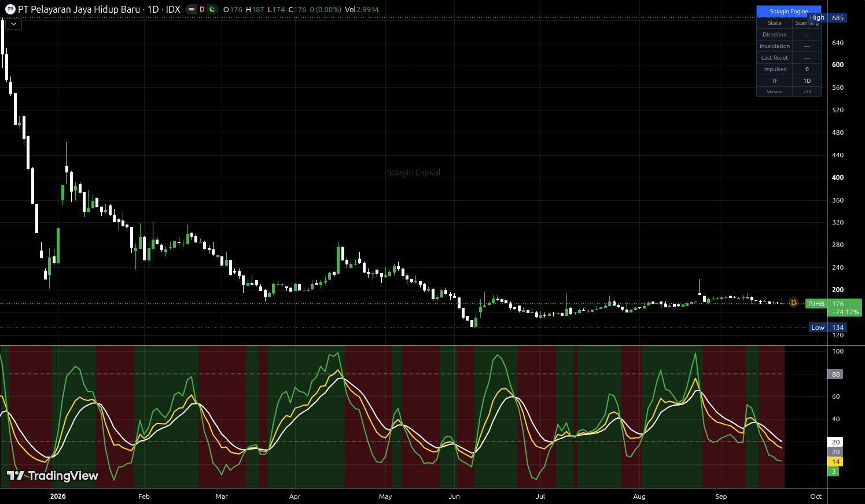Click the 400 level on the price axis
865x504 pixels.
[838, 178]
